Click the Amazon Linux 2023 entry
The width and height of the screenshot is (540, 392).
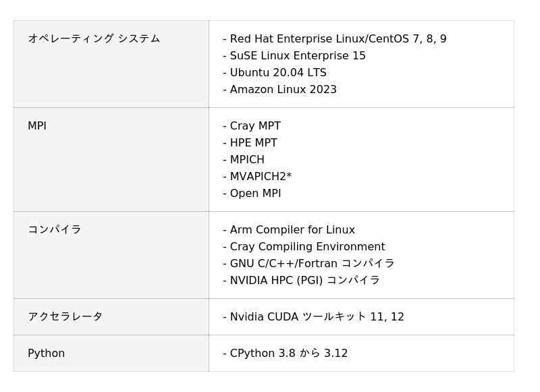click(x=279, y=90)
